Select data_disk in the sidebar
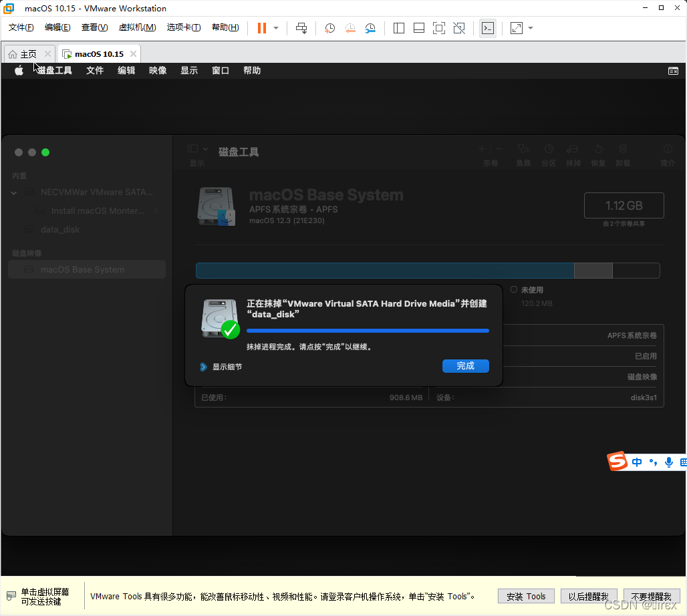 click(x=87, y=230)
